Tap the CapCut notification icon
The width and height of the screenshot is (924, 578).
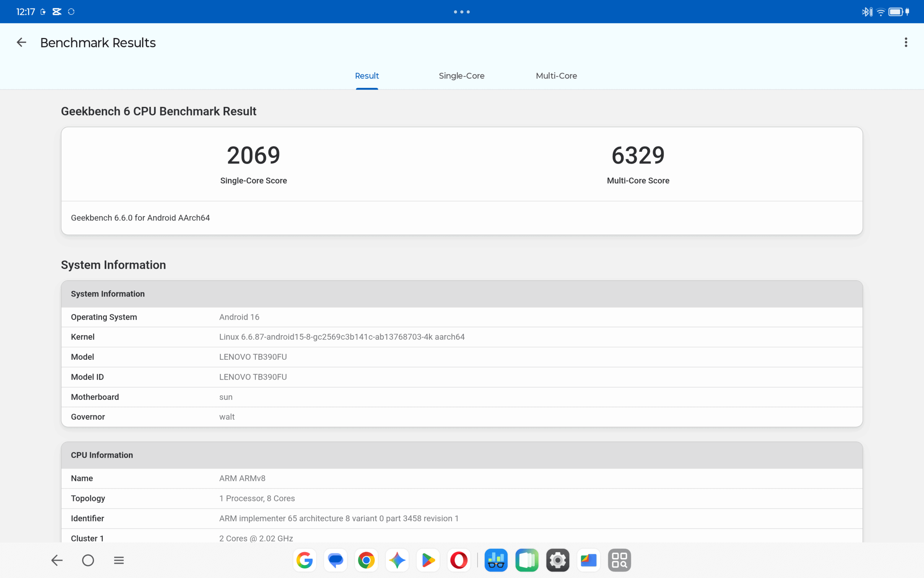[x=57, y=12]
